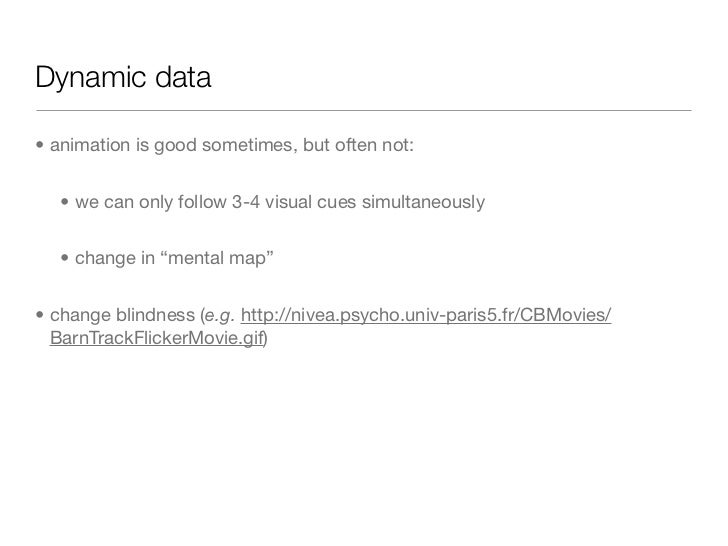Viewport: 728px width, 546px height.
Task: Click the words 'but often not:'
Action: click(358, 145)
